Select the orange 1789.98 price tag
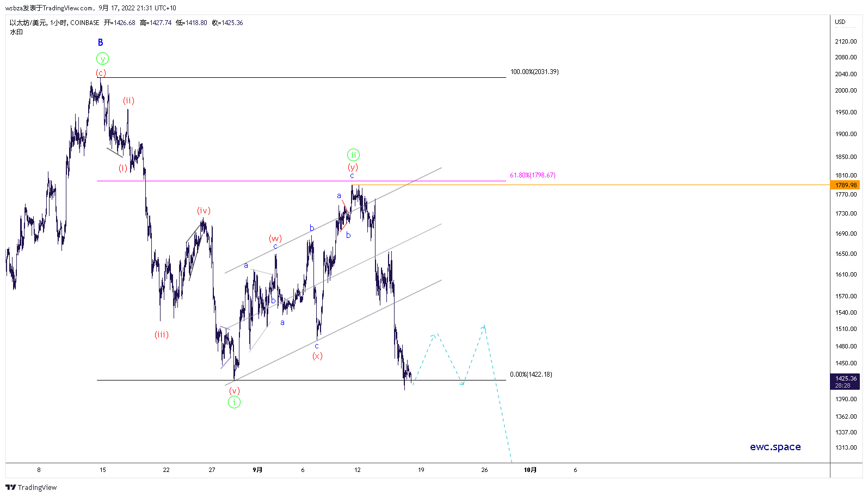 845,185
